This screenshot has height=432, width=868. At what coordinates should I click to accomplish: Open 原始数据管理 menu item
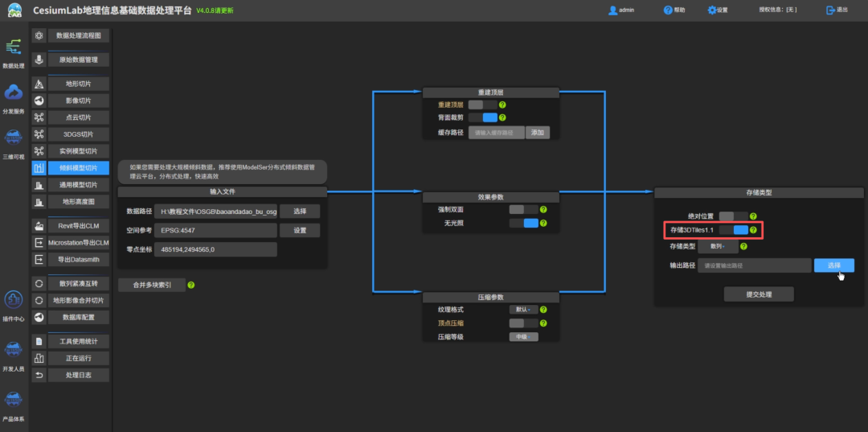pyautogui.click(x=79, y=60)
